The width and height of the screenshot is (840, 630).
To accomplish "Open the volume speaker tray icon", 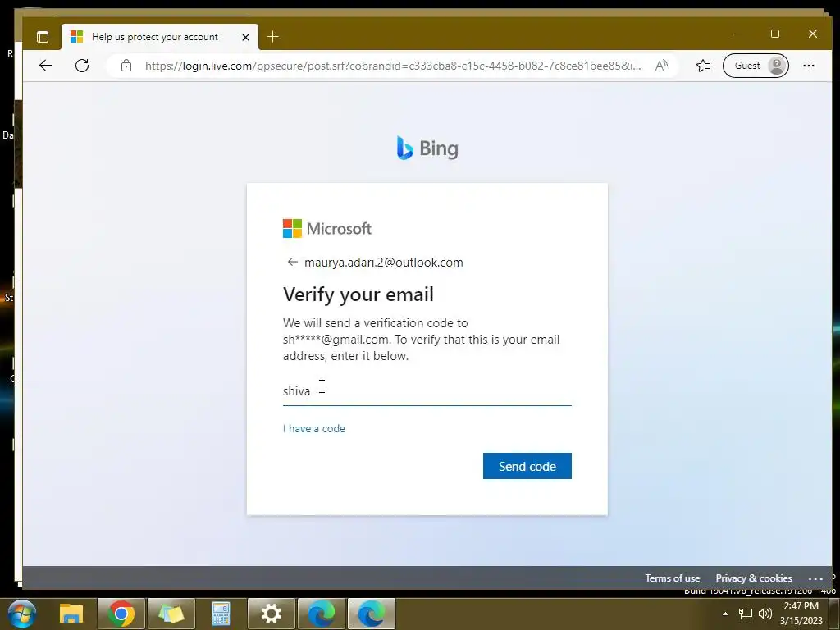I will point(765,614).
